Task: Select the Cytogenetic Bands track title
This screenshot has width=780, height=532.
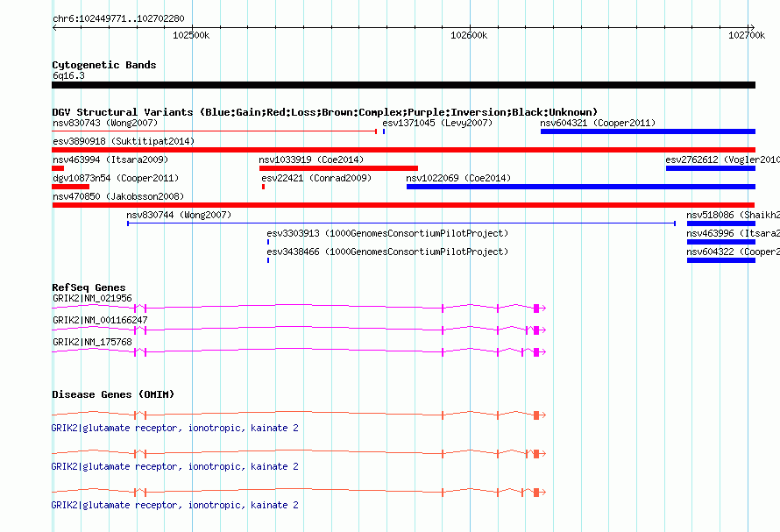Action: [104, 65]
